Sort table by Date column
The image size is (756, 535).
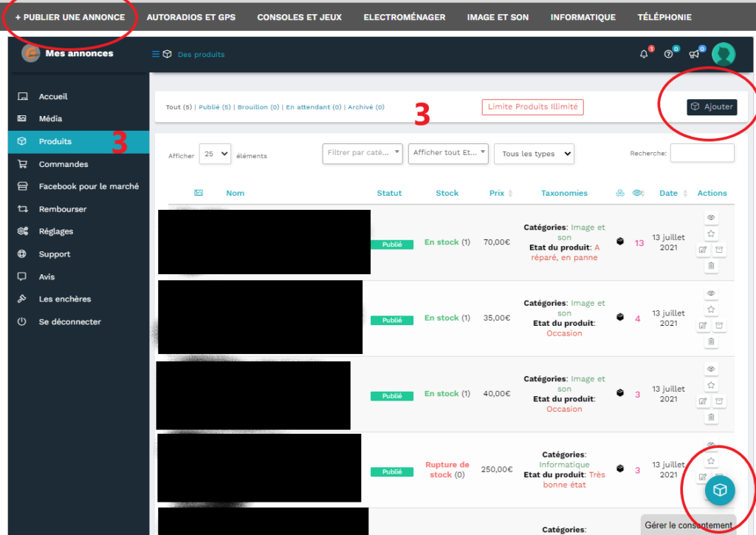[x=673, y=193]
